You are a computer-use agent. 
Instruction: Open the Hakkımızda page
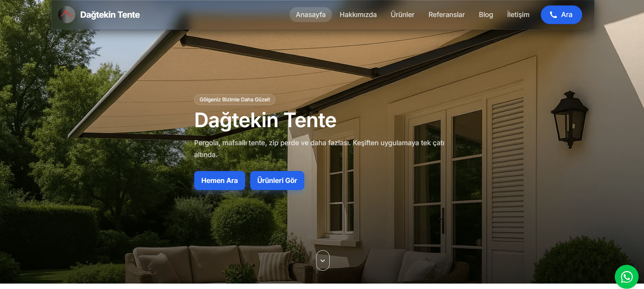[358, 15]
